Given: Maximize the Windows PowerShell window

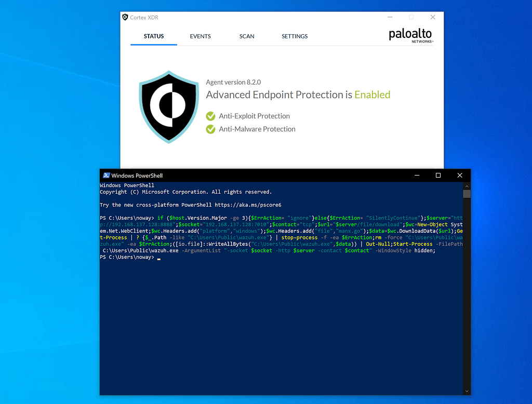Looking at the screenshot, I should (438, 176).
